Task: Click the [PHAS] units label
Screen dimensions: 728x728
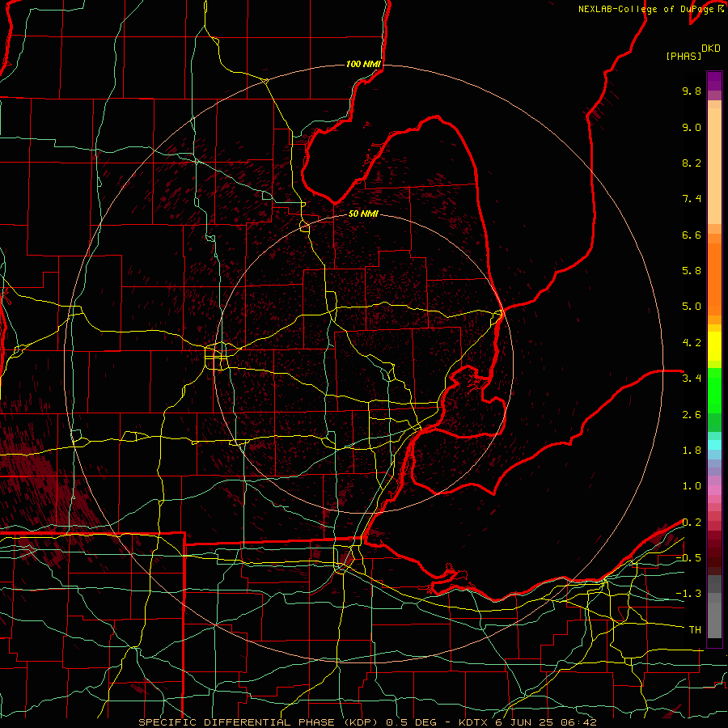Action: tap(684, 56)
